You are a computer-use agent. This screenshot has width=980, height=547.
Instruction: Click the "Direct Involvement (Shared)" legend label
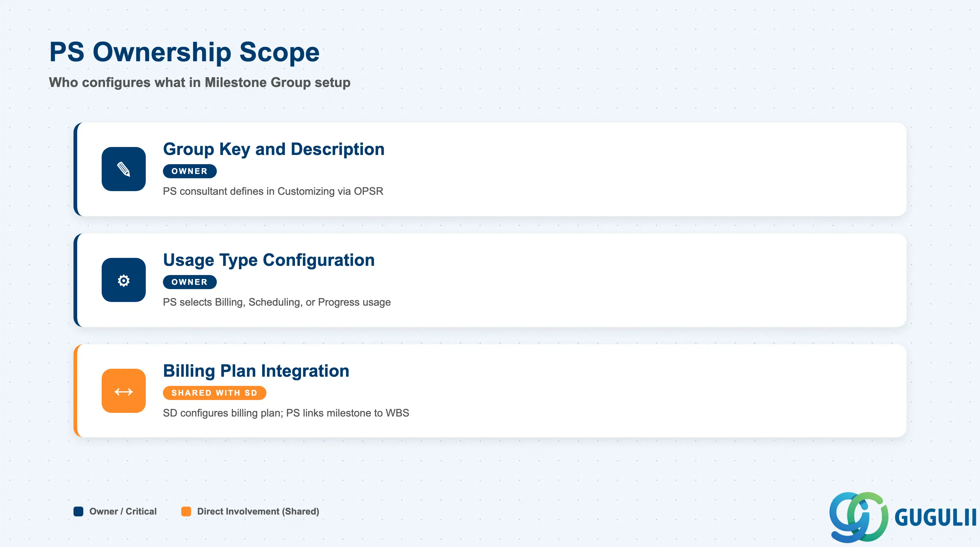[x=258, y=511]
